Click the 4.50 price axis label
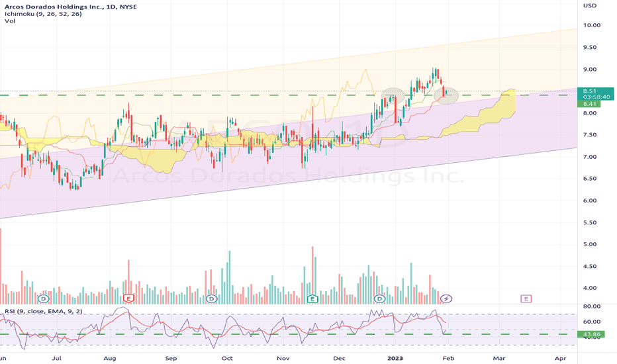The image size is (617, 364). point(590,266)
